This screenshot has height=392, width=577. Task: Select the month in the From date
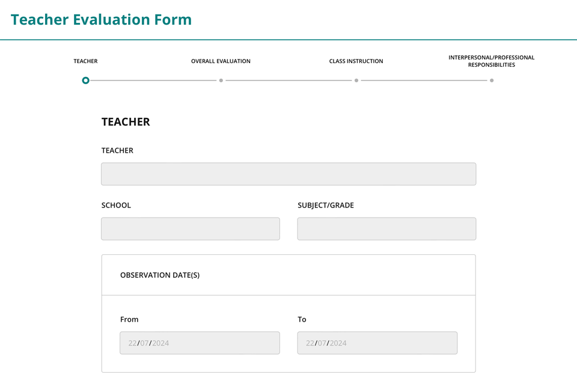point(144,343)
